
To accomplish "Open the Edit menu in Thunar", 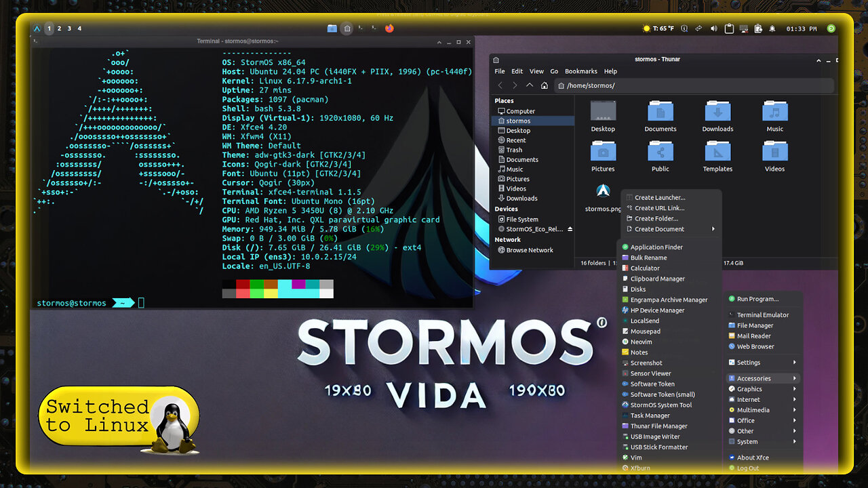I will tap(517, 71).
